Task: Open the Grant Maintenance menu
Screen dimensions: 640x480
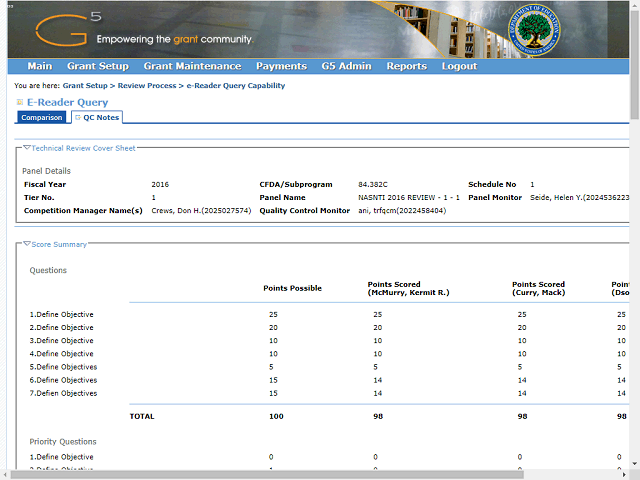Action: [x=192, y=66]
